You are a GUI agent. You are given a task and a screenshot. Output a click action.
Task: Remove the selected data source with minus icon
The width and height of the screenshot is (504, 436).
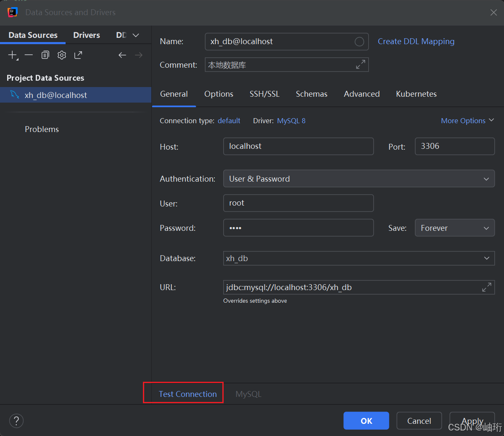(x=29, y=55)
